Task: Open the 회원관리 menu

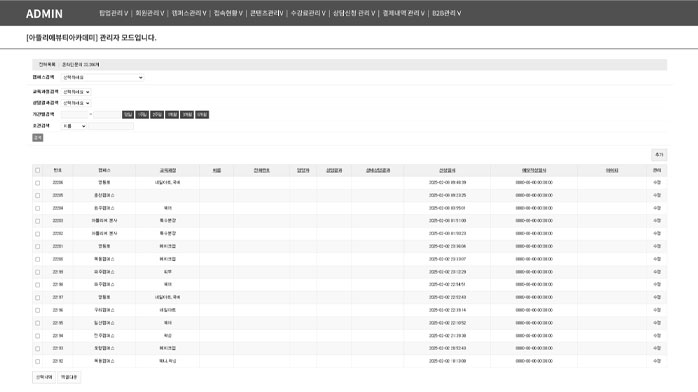Action: click(x=150, y=13)
